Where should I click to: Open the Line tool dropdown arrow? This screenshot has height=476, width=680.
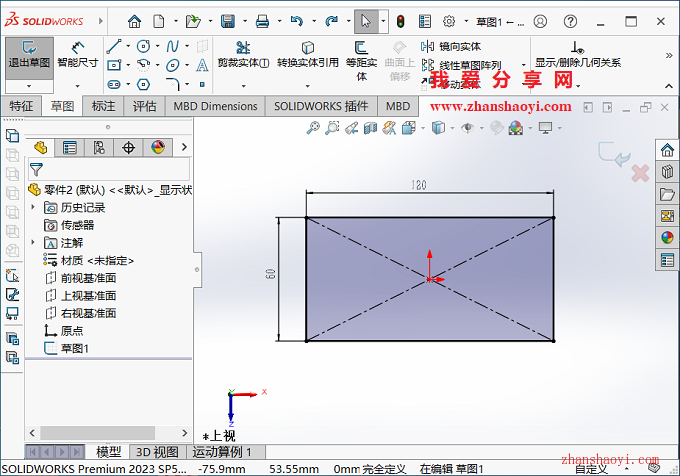[128, 46]
